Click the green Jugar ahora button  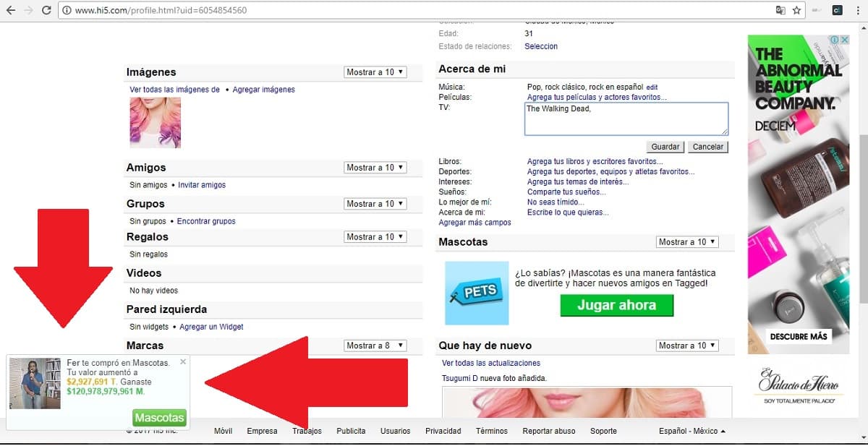coord(616,305)
